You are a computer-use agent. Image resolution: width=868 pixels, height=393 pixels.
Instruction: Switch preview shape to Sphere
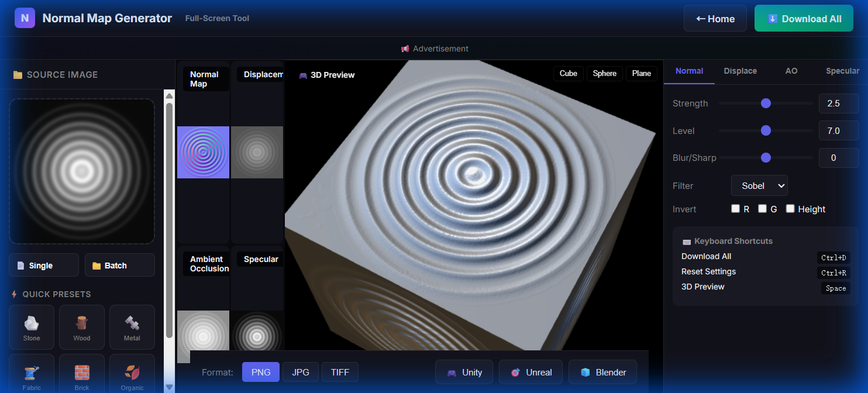pyautogui.click(x=604, y=73)
